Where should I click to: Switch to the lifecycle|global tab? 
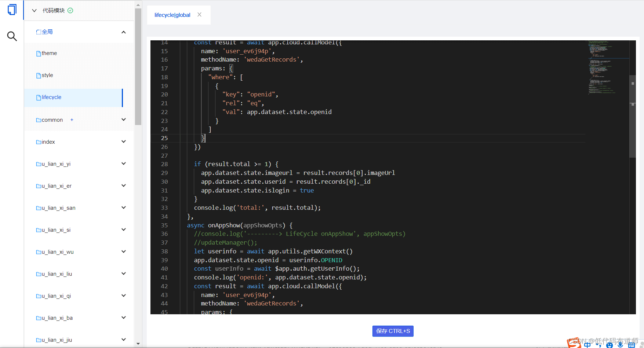click(172, 15)
